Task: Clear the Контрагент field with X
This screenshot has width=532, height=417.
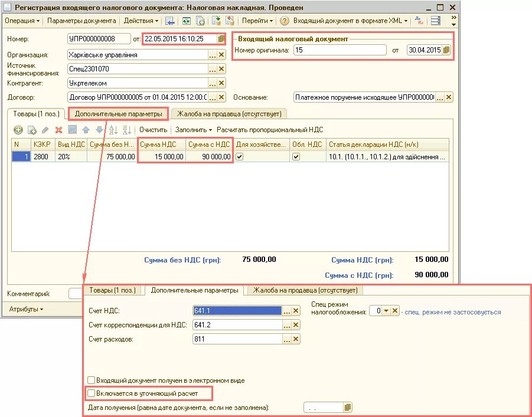Action: tap(221, 83)
